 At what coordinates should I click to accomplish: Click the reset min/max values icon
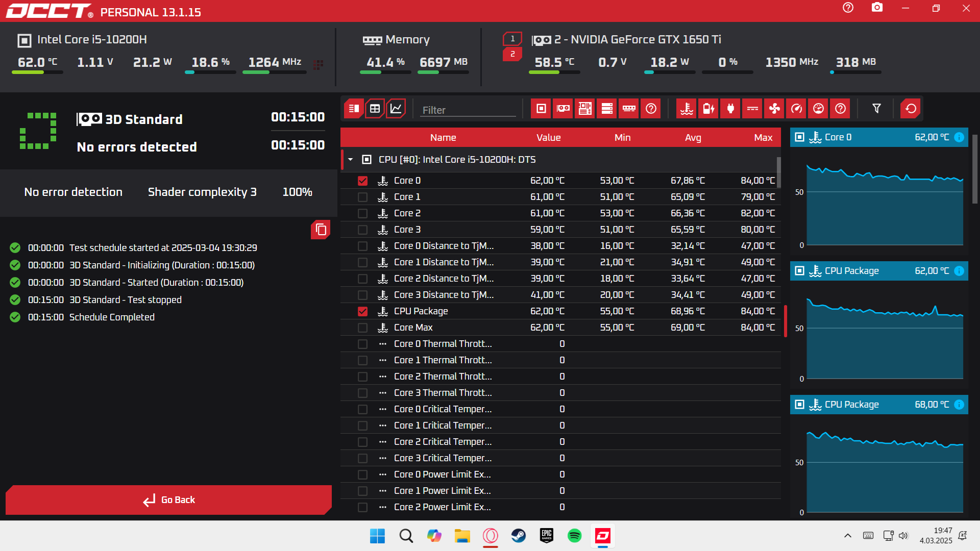tap(910, 109)
